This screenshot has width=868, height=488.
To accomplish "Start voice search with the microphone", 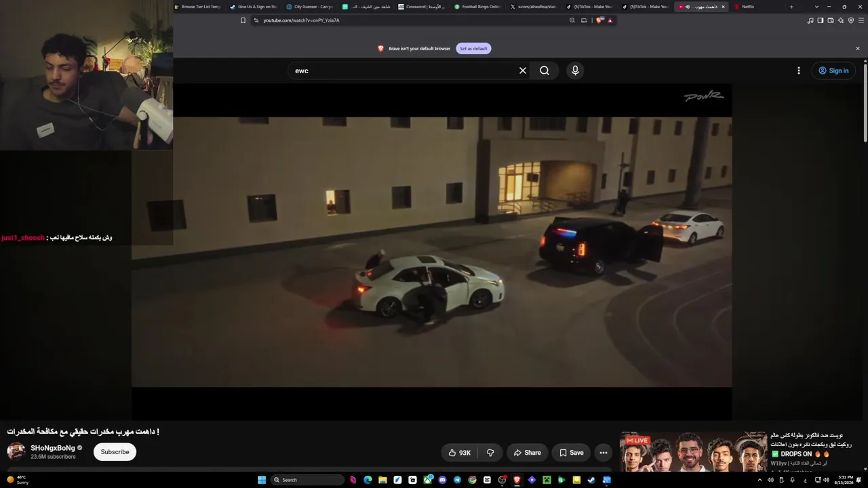I will tap(575, 70).
